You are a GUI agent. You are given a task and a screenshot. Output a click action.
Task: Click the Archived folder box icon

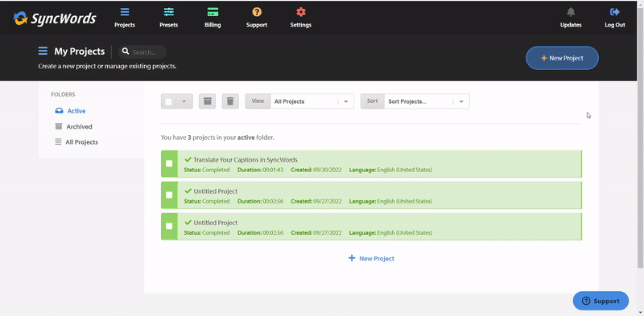point(59,126)
